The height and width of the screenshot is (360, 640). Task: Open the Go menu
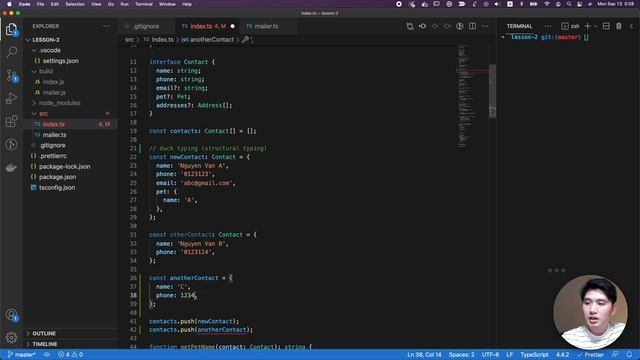[111, 4]
